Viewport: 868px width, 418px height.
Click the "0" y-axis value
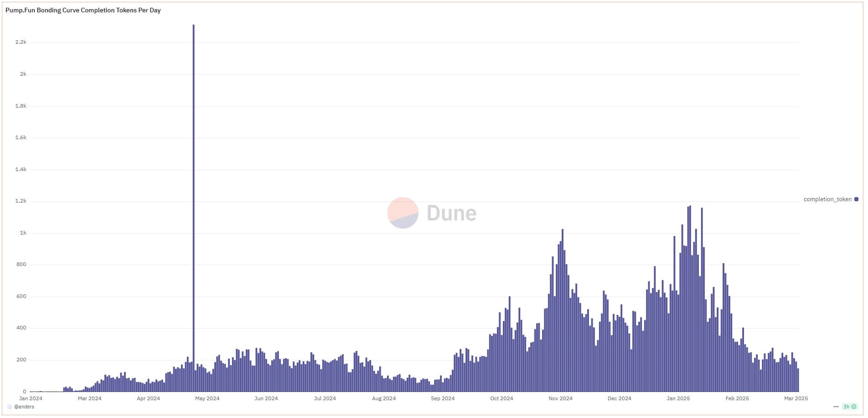click(25, 392)
